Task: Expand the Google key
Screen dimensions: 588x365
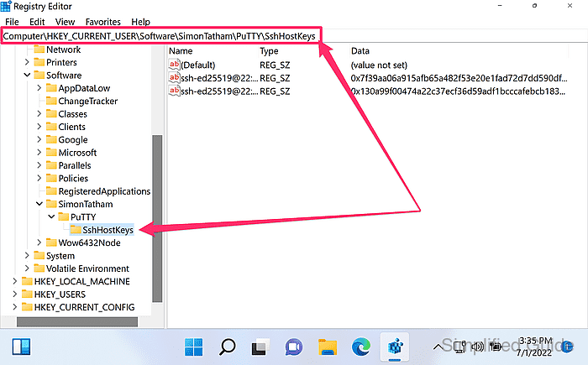Action: 39,139
